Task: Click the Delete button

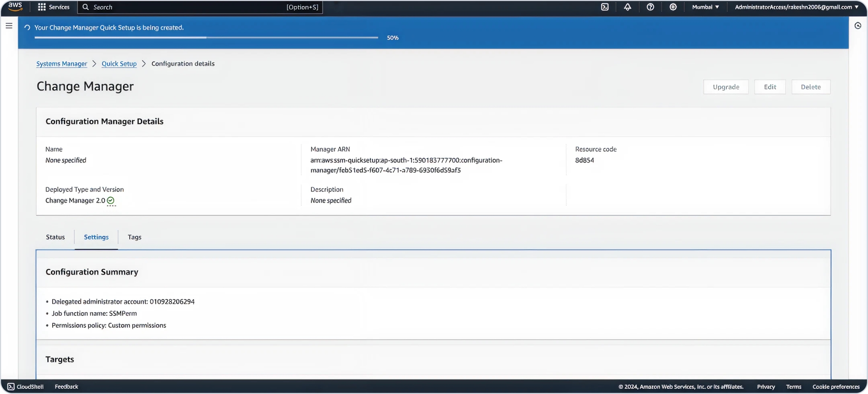Action: [x=811, y=87]
